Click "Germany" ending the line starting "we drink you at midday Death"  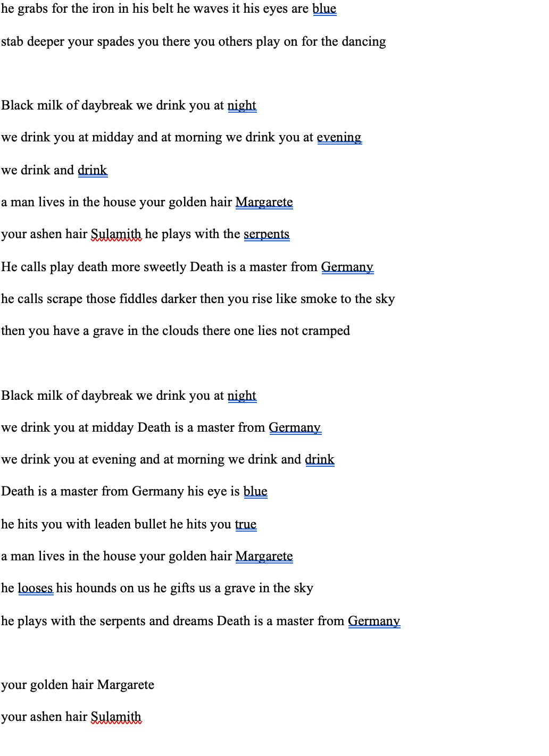295,428
